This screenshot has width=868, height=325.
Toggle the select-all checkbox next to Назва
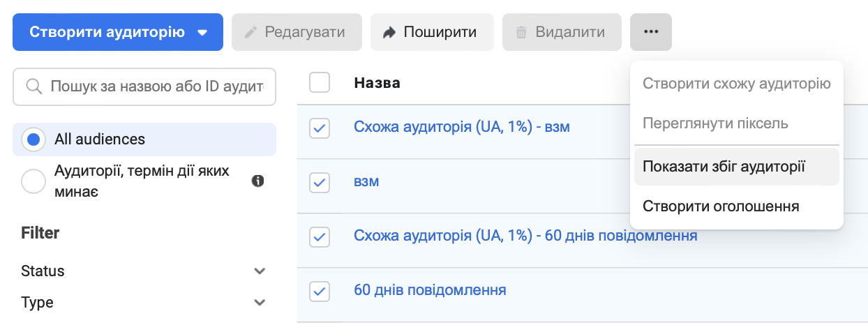320,83
